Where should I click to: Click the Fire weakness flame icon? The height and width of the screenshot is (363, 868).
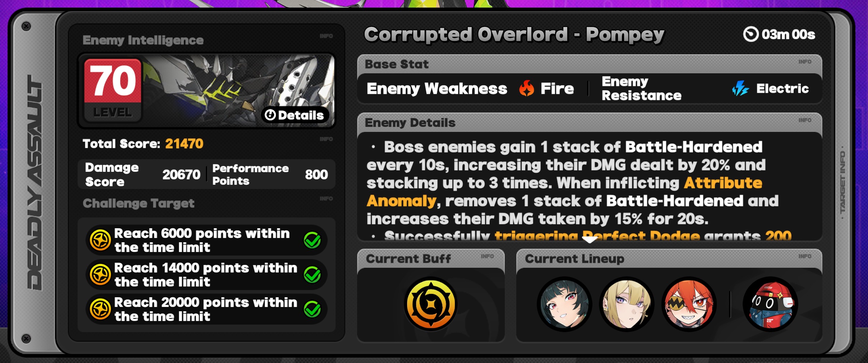[527, 88]
